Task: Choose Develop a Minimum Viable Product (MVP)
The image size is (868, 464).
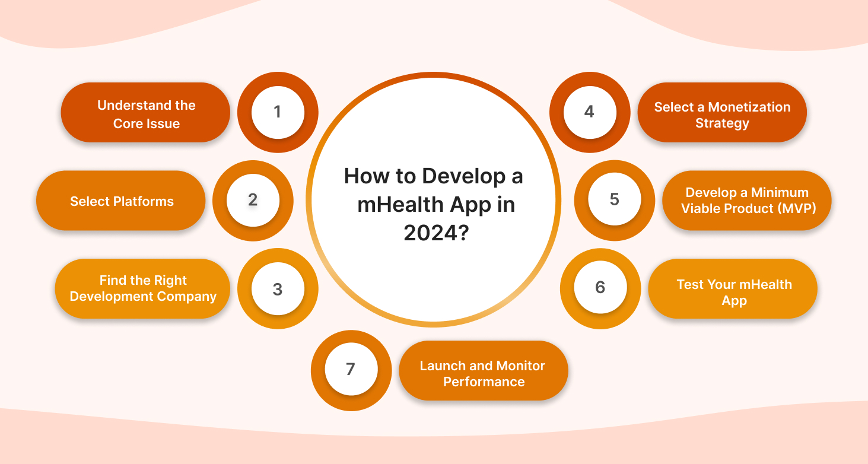Action: pos(746,201)
